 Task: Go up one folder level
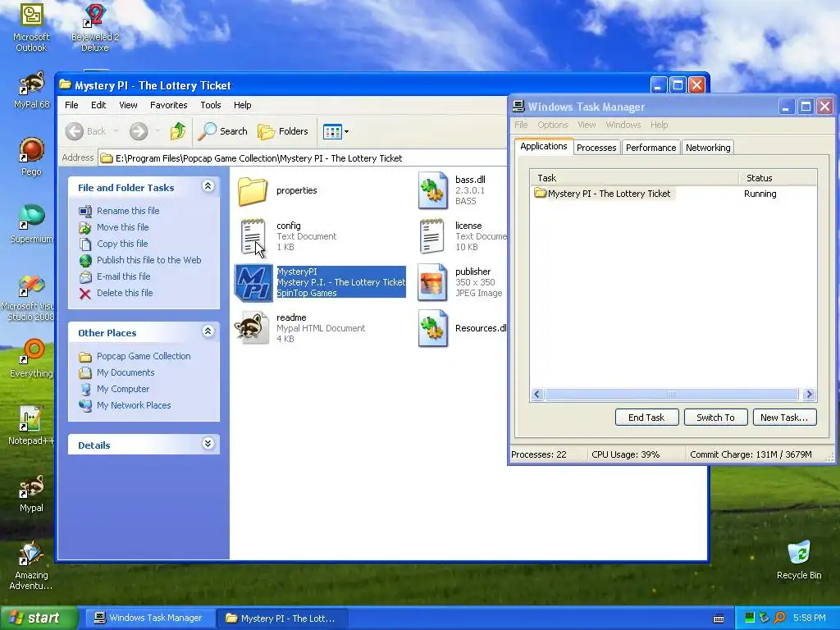(x=178, y=131)
